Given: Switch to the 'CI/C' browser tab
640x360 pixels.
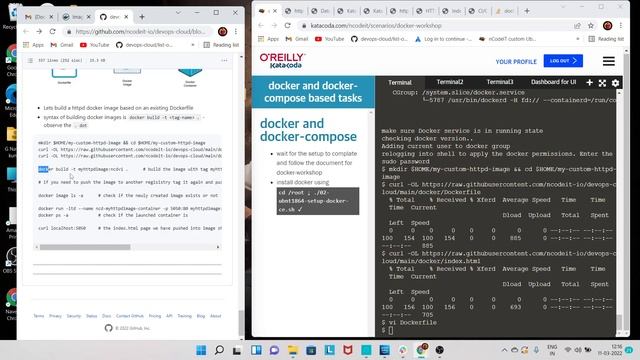Looking at the screenshot, I should point(478,11).
